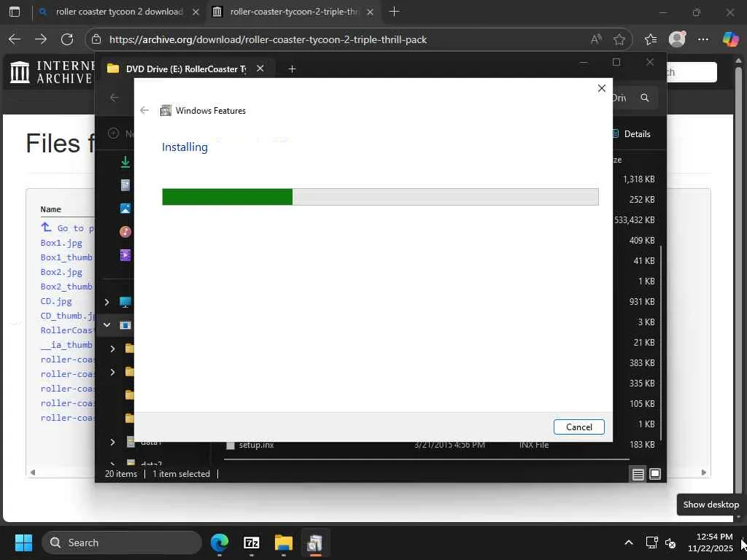Refresh the archive.org page

(67, 39)
